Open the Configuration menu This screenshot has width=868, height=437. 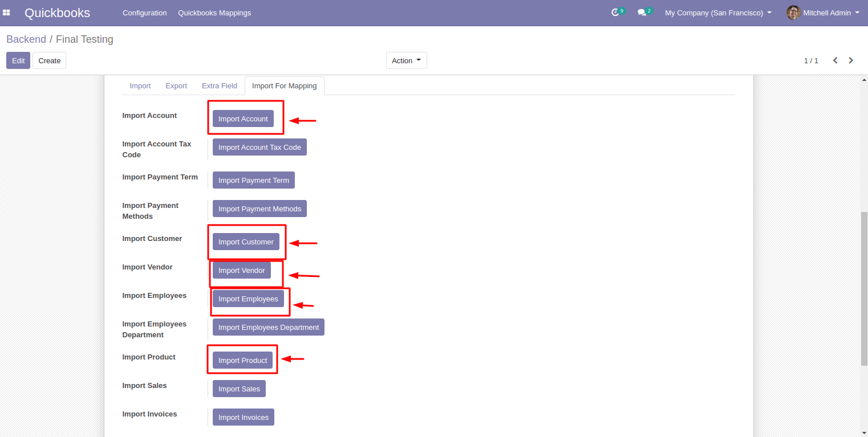coord(144,13)
